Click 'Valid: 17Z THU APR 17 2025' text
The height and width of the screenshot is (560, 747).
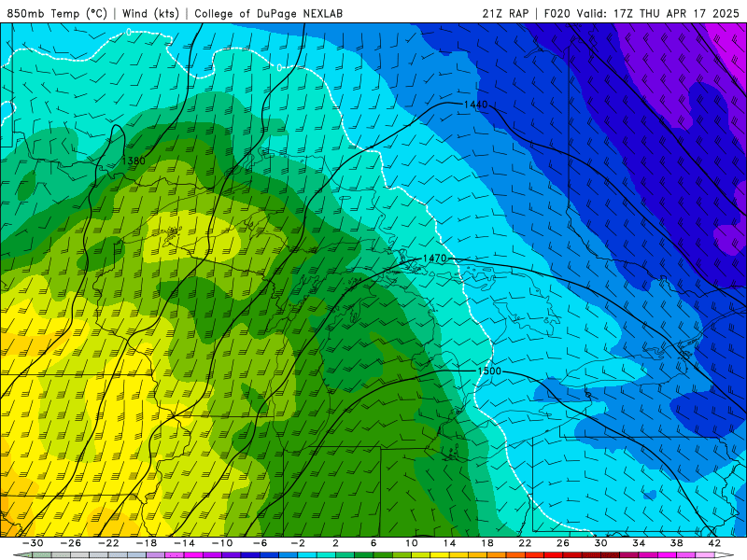pyautogui.click(x=657, y=13)
